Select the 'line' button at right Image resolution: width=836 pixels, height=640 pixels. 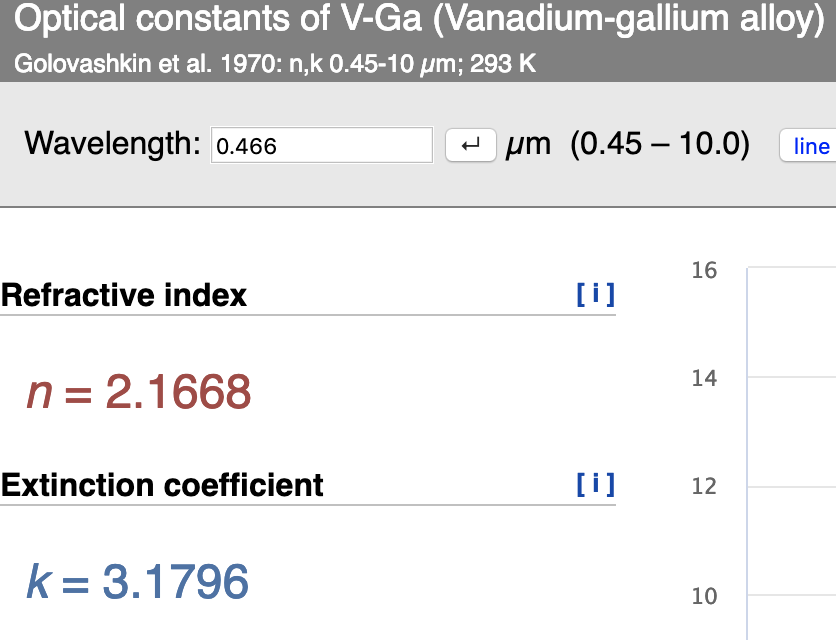[809, 145]
